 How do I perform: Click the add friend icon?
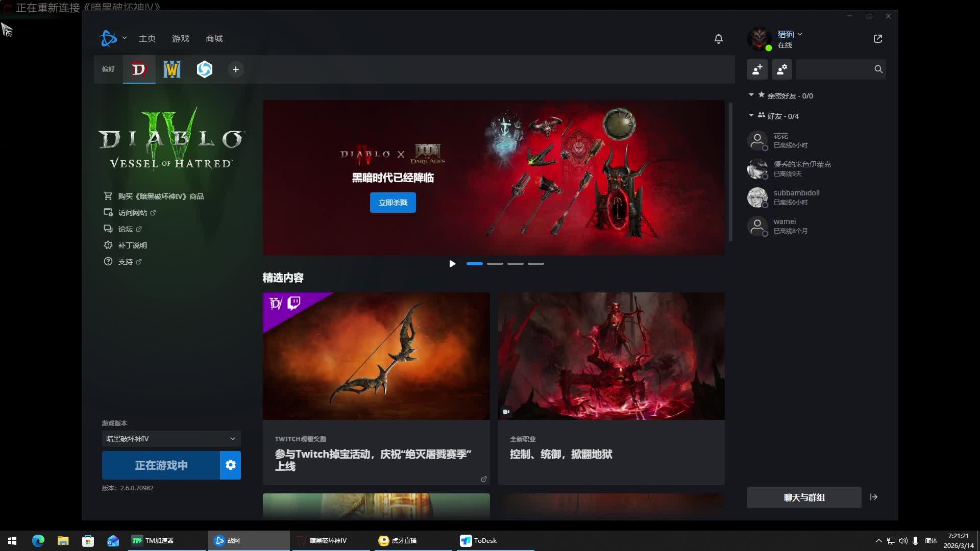click(757, 69)
